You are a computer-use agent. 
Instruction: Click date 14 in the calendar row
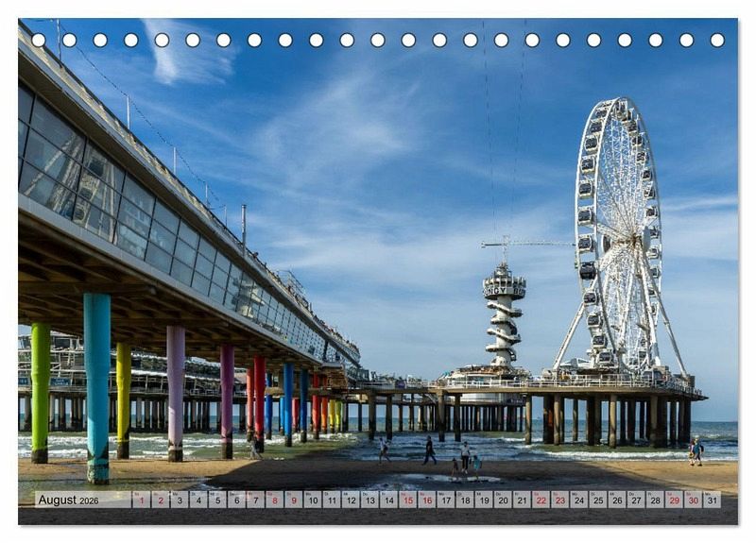click(389, 500)
